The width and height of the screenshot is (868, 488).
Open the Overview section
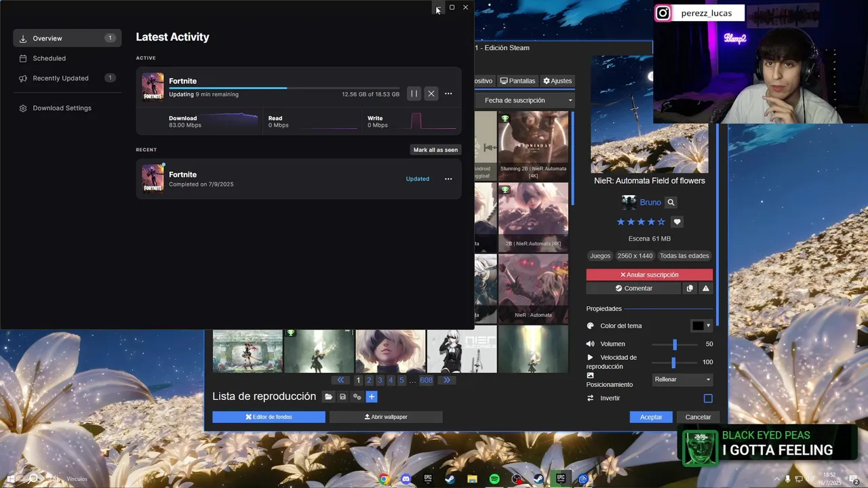[67, 38]
